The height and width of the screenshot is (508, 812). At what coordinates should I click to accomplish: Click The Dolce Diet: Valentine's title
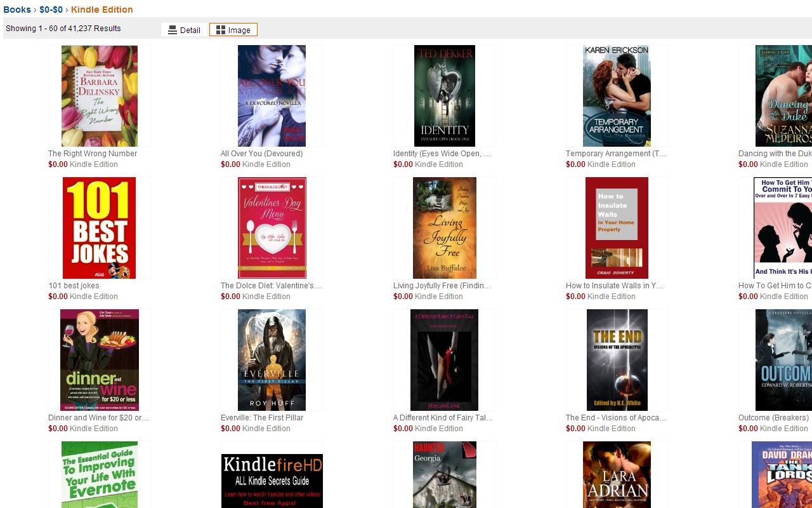click(x=271, y=286)
